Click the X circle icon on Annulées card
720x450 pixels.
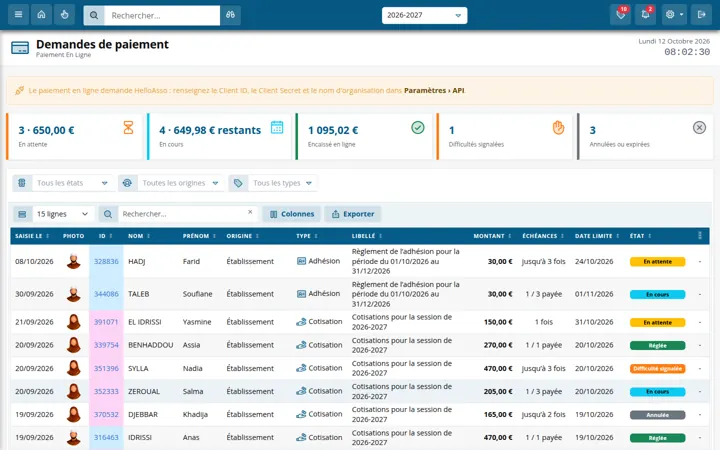click(699, 127)
